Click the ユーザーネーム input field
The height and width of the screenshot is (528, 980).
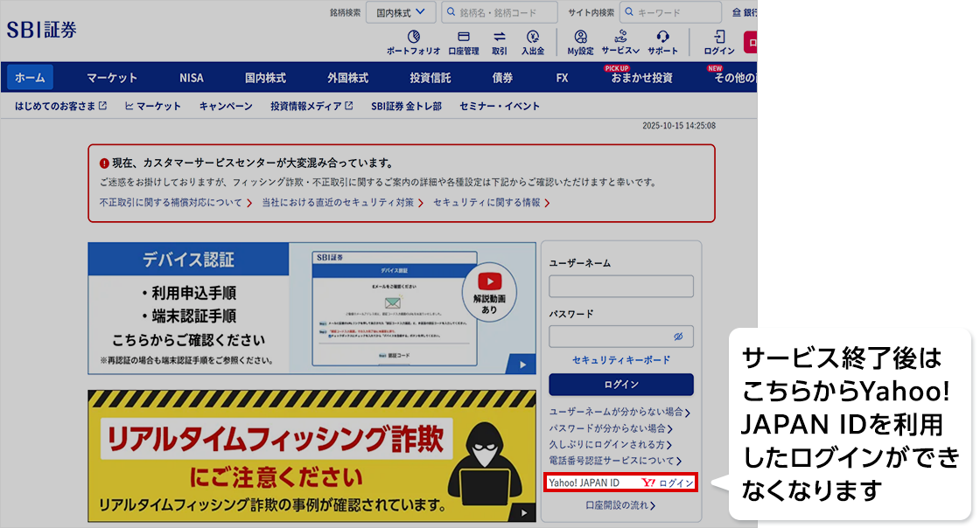(620, 287)
